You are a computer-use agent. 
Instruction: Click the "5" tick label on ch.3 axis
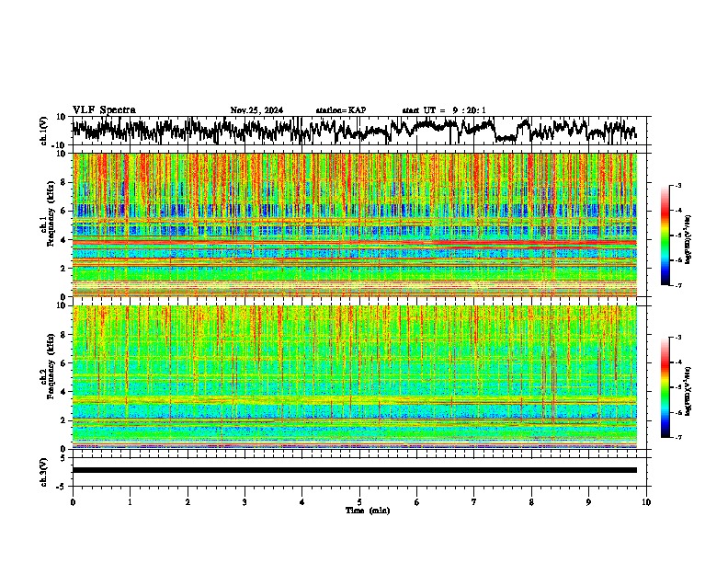tap(63, 458)
